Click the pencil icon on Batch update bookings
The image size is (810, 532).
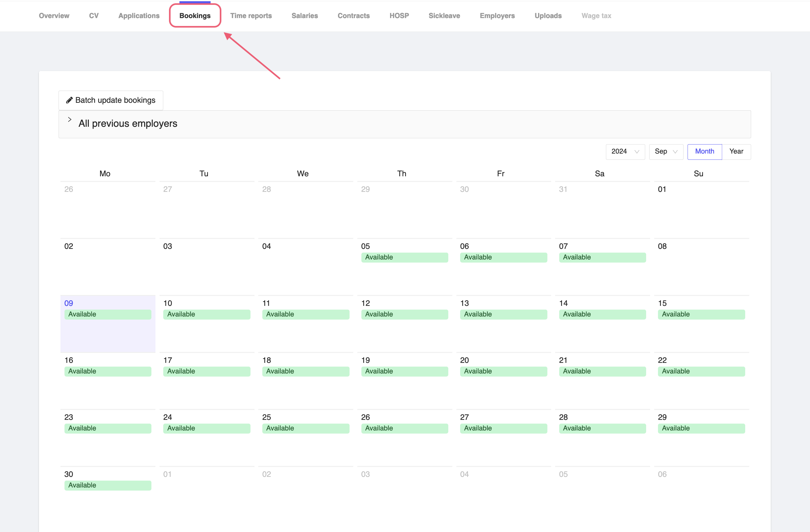pyautogui.click(x=70, y=100)
